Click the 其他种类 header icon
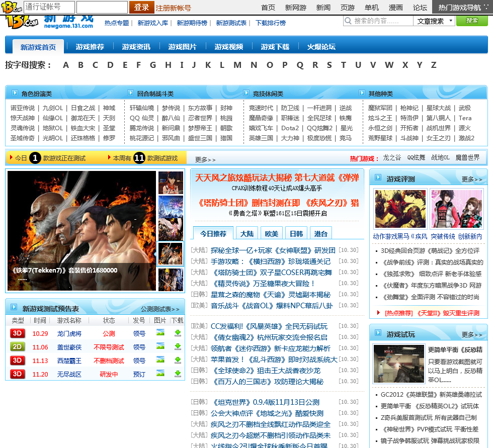 pos(362,93)
